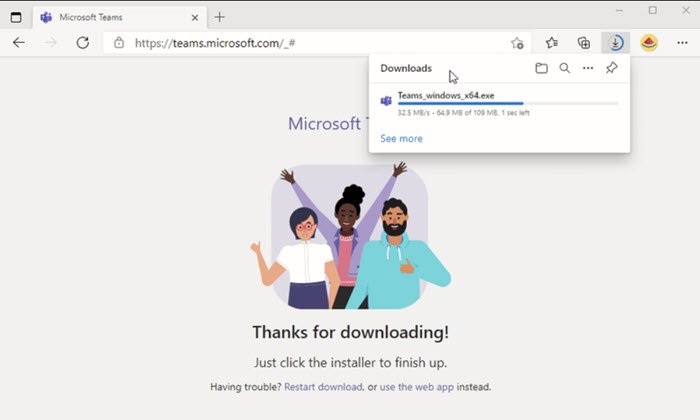Select the Microsoft Teams tab

120,17
